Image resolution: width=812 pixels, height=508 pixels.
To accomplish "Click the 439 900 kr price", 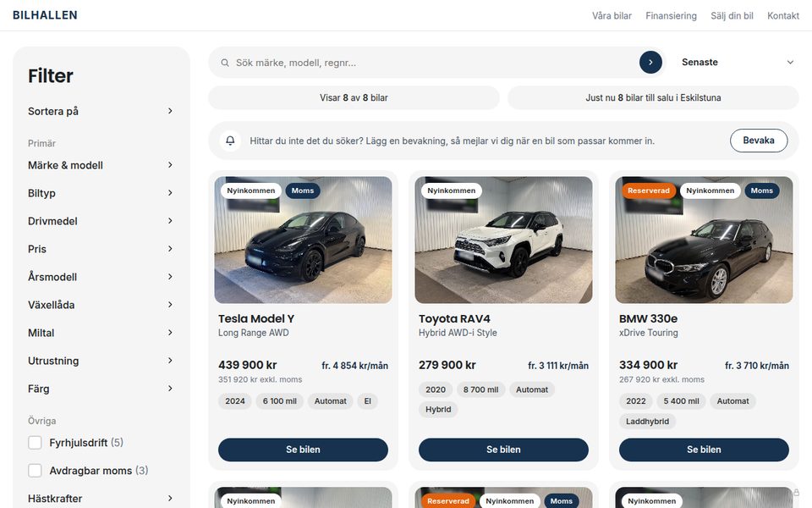I will click(248, 365).
